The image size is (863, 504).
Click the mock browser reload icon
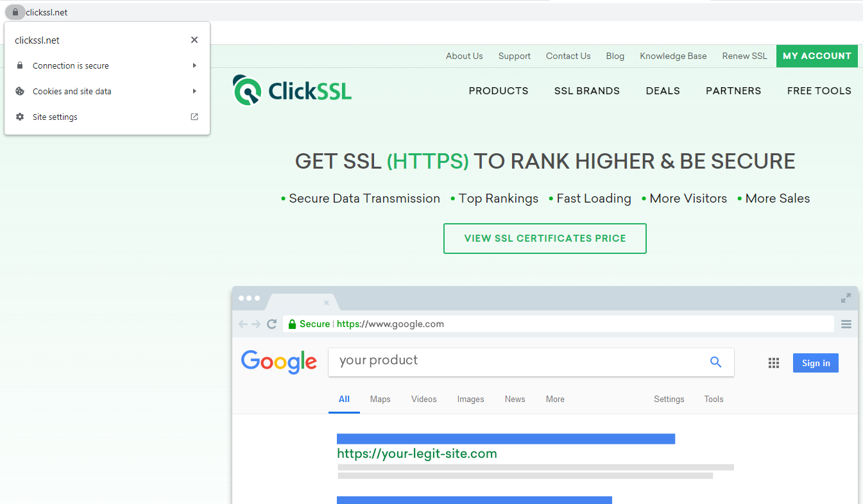[x=272, y=324]
